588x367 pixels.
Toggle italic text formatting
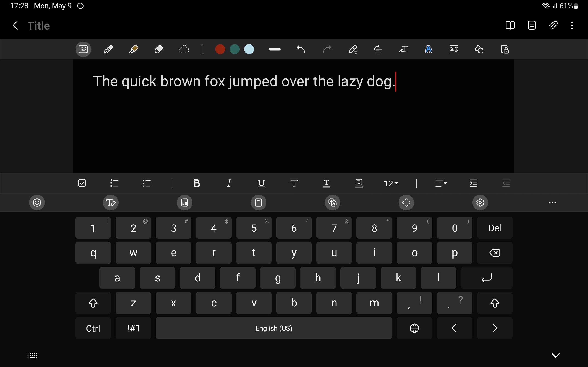point(229,183)
